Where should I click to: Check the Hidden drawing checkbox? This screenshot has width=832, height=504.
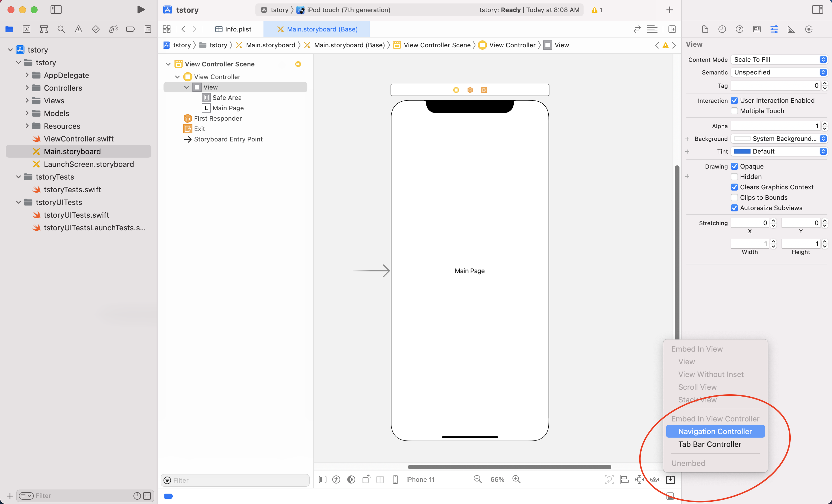pyautogui.click(x=734, y=177)
